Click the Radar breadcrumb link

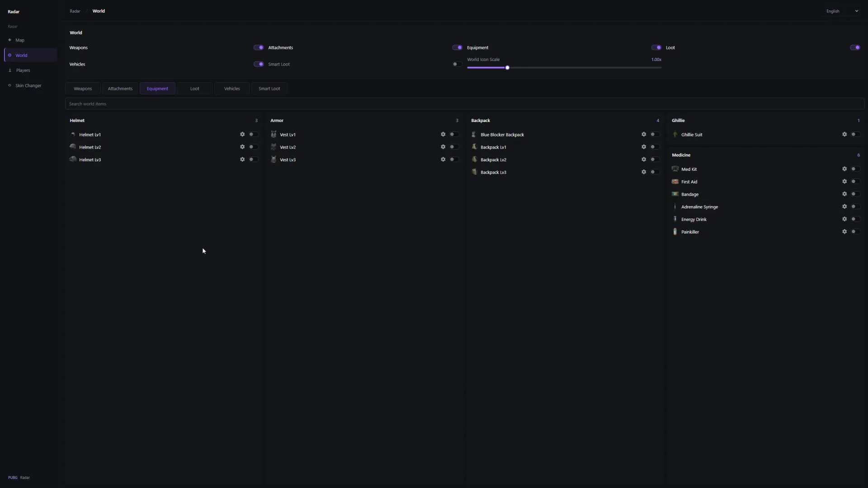click(75, 11)
